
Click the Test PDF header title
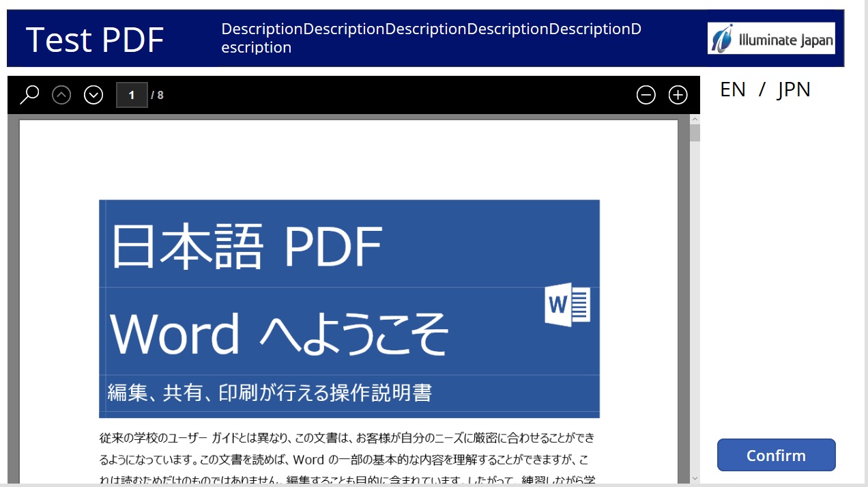coord(95,40)
